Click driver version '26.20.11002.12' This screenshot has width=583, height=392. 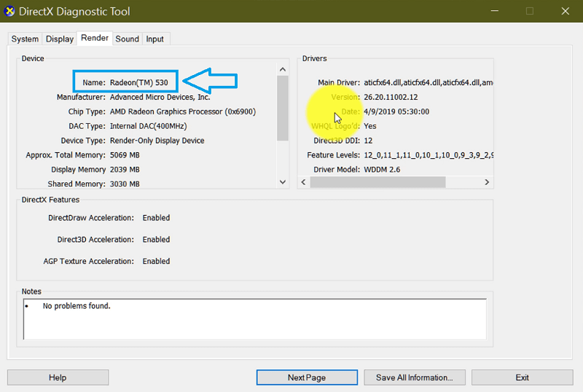391,97
